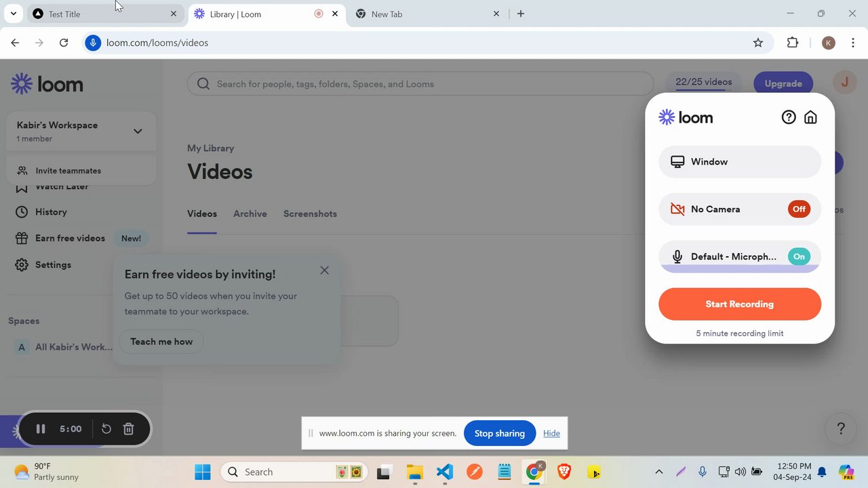Go back to the previous page
The image size is (868, 488).
15,43
